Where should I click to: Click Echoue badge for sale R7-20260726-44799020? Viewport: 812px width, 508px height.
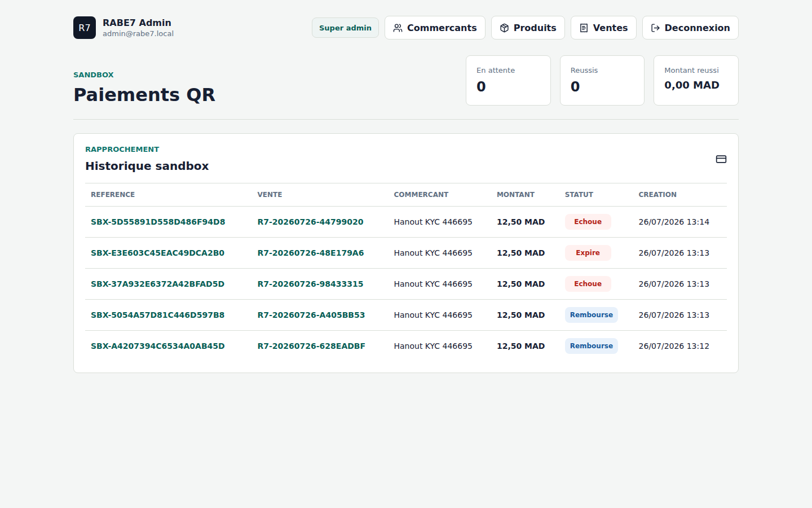coord(588,222)
